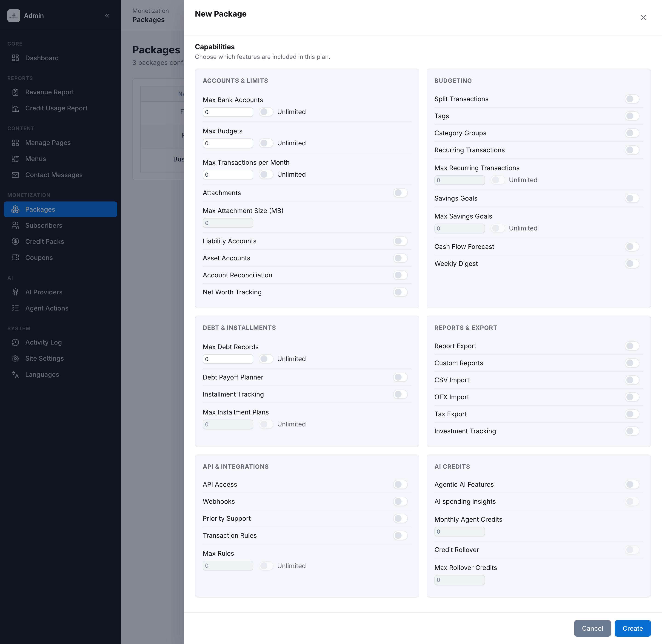Enable Asset Accounts toggle
This screenshot has width=662, height=644.
pyautogui.click(x=400, y=259)
